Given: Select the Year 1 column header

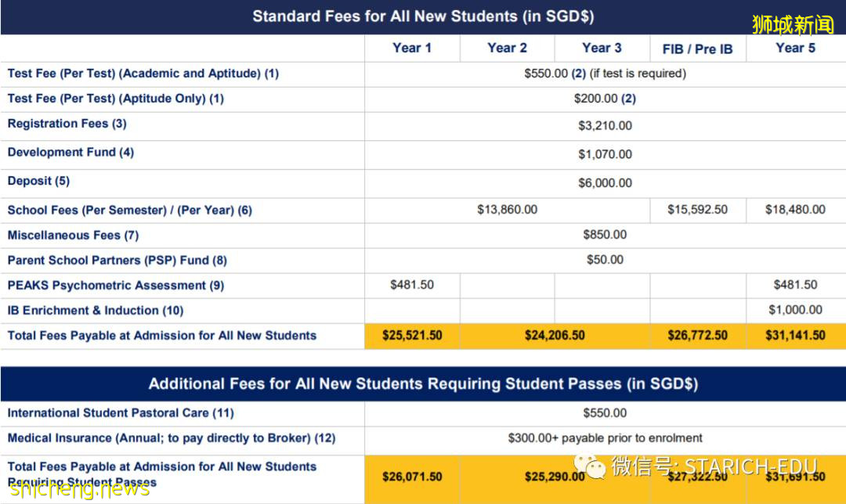Looking at the screenshot, I should [412, 48].
